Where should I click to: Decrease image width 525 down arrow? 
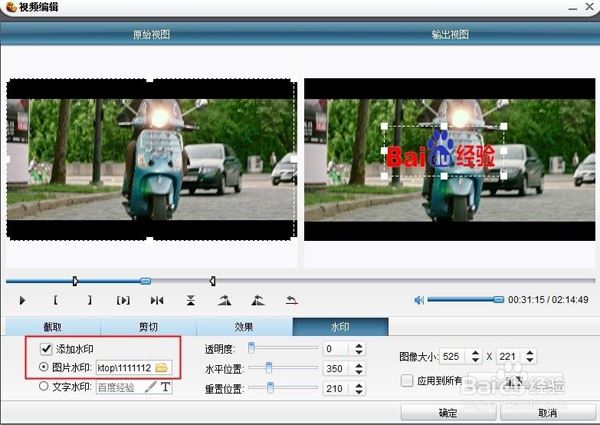click(475, 360)
